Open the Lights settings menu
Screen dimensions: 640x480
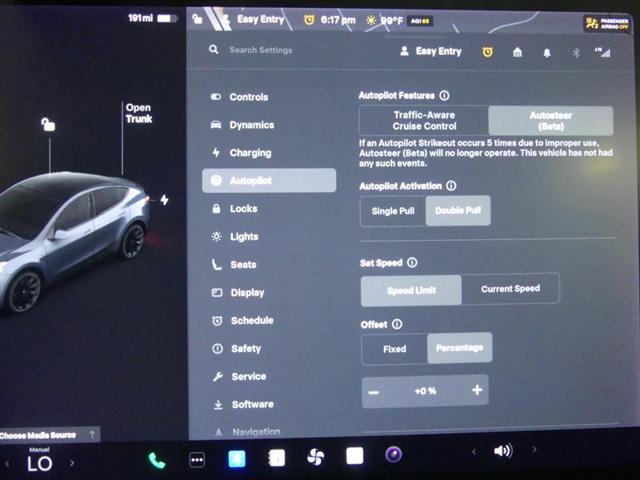[x=269, y=236]
